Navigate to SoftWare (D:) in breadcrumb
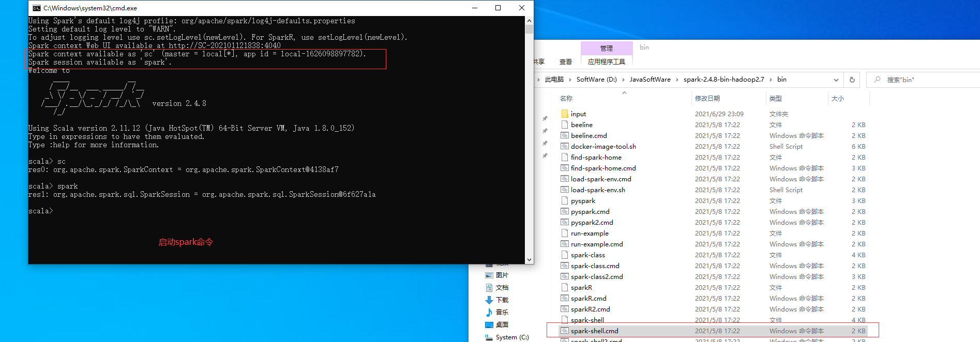The width and height of the screenshot is (980, 342). tap(597, 80)
